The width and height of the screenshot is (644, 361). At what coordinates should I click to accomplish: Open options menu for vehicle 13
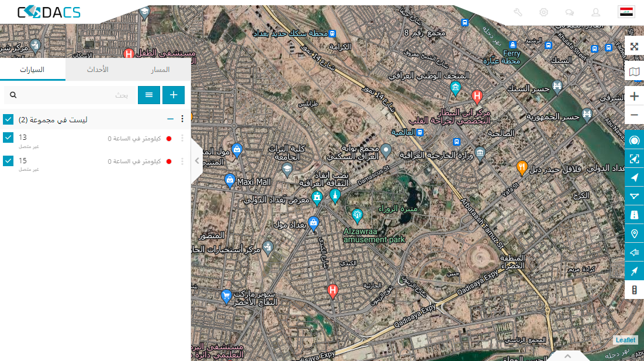click(182, 139)
